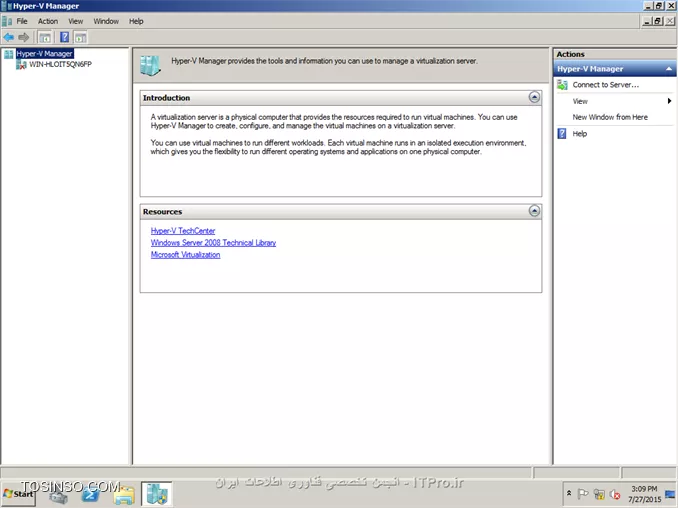Click network tray icon
Image resolution: width=678 pixels, height=508 pixels.
click(x=599, y=494)
